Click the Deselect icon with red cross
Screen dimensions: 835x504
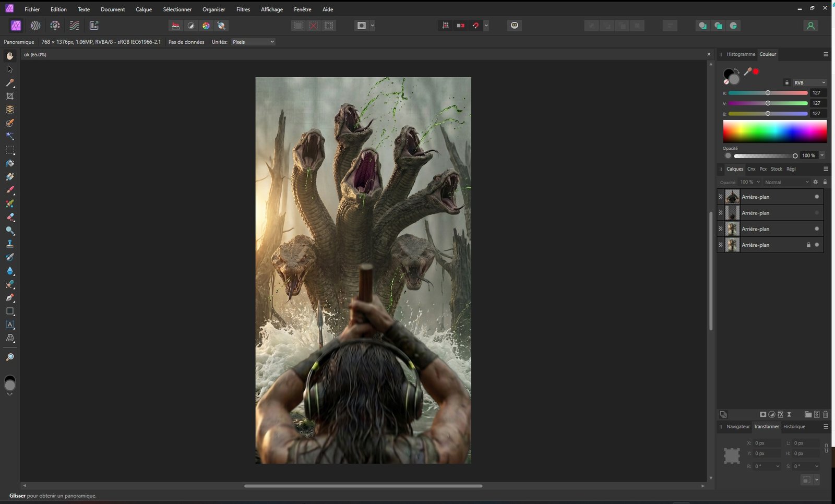(314, 26)
